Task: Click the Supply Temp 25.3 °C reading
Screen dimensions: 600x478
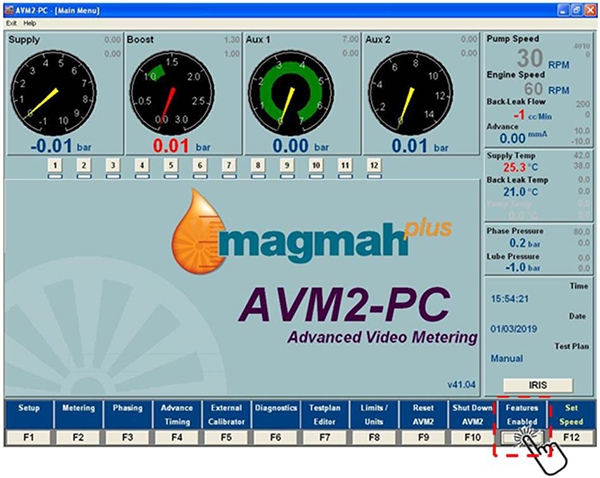Action: (520, 167)
